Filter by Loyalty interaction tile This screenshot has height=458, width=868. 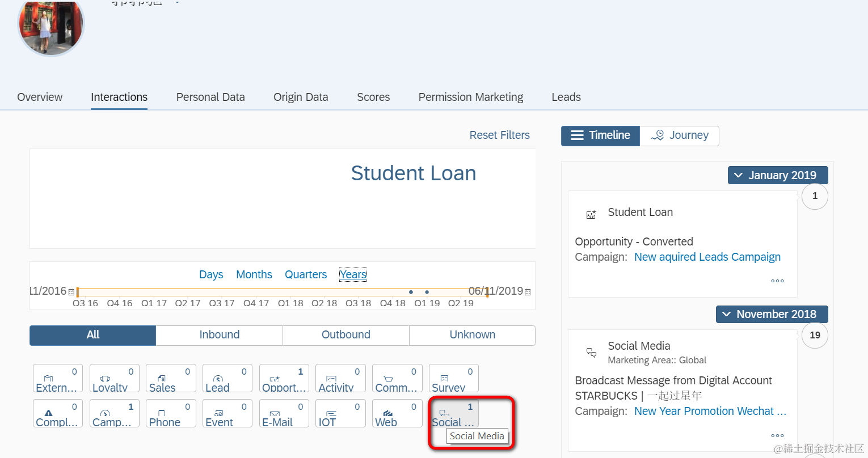(115, 378)
